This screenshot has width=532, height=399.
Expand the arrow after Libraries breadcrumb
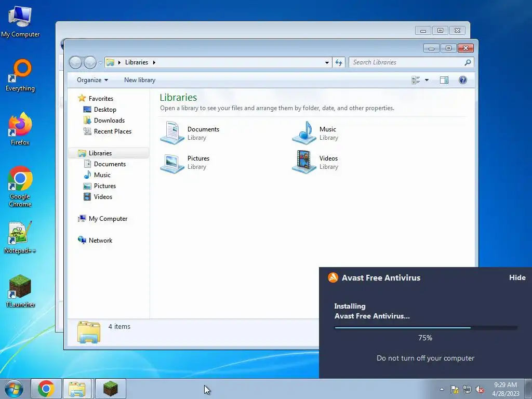154,62
